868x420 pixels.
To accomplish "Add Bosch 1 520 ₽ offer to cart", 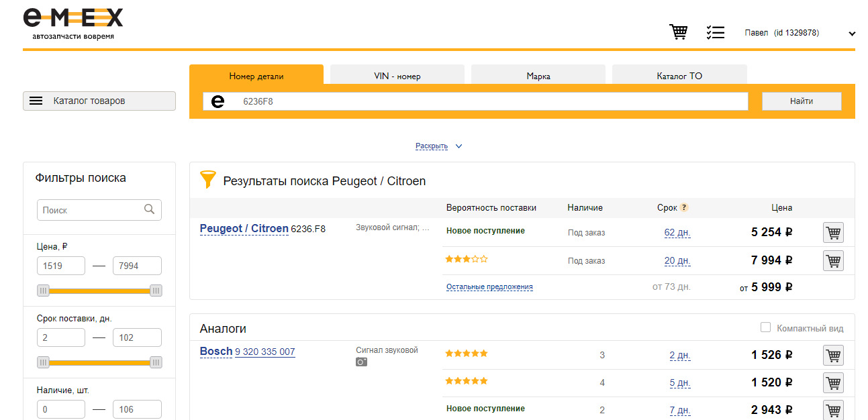I will tap(833, 382).
